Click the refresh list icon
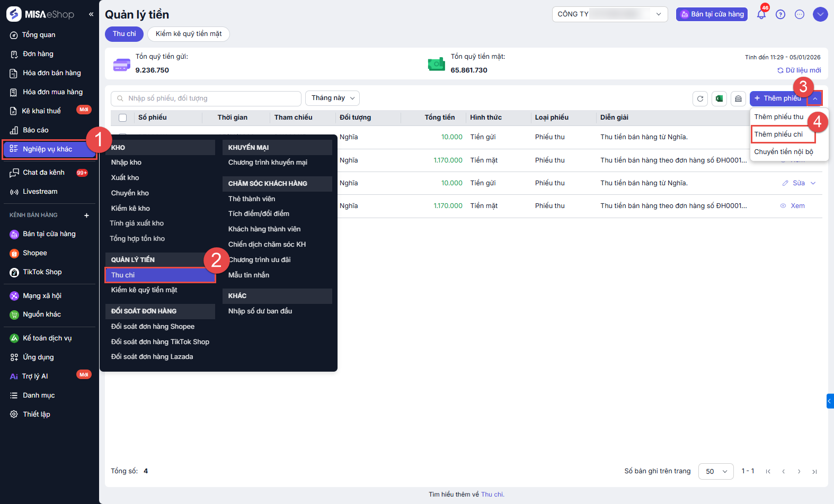 [x=700, y=98]
